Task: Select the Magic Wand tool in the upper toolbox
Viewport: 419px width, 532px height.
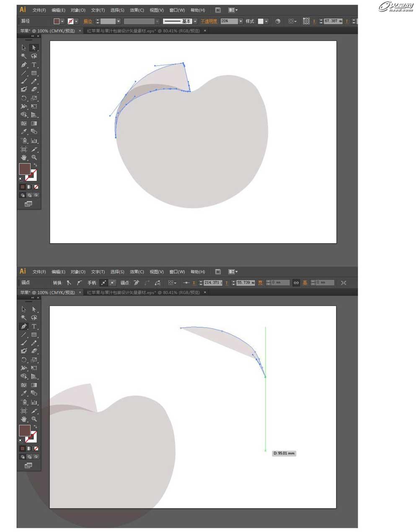Action: pos(24,56)
